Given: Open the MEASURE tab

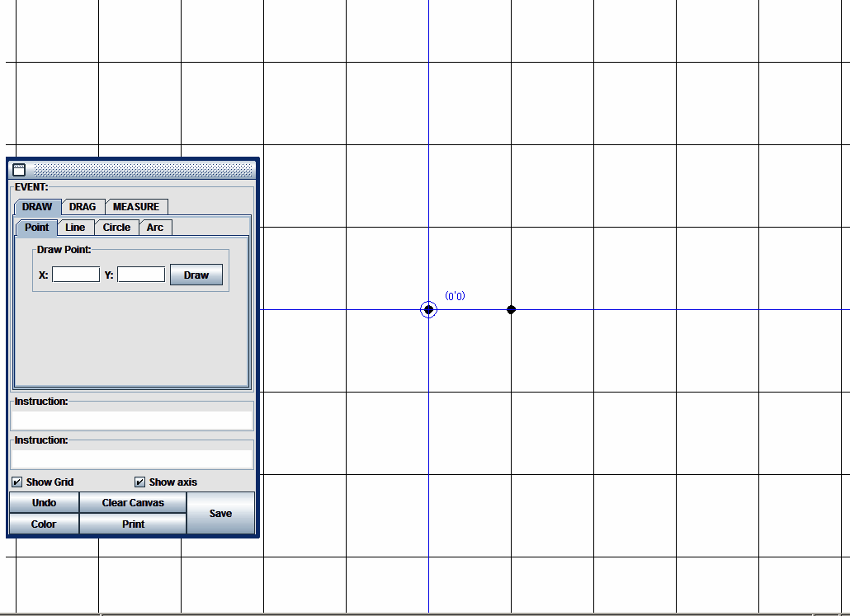Looking at the screenshot, I should [x=136, y=207].
